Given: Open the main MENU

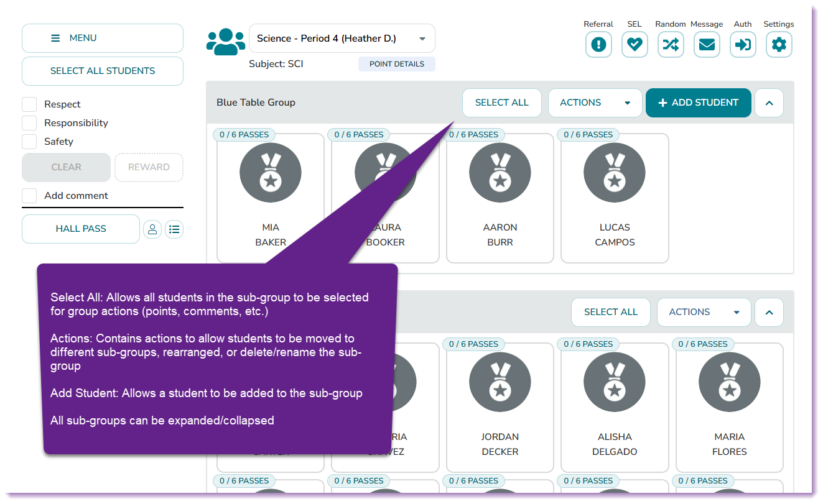Looking at the screenshot, I should tap(103, 38).
